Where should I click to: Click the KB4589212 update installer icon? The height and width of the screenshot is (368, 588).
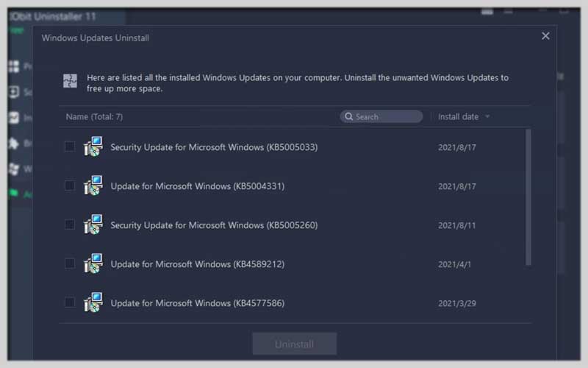tap(93, 263)
